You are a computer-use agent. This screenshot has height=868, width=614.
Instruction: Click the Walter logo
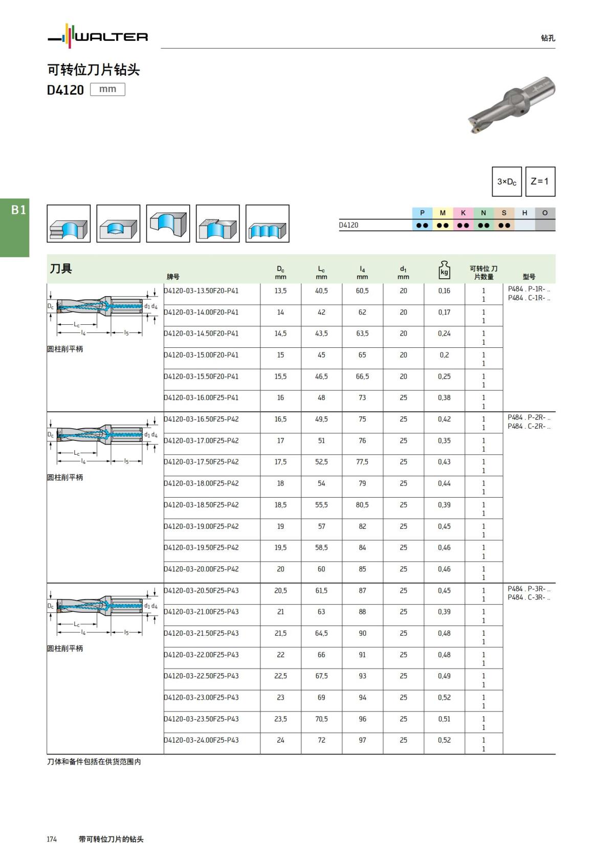98,36
